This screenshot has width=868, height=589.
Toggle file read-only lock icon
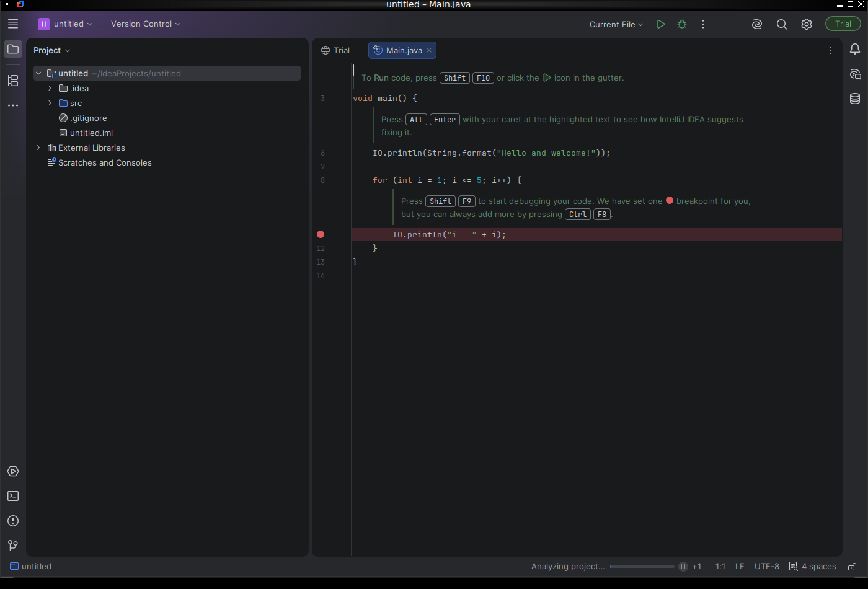(x=852, y=567)
